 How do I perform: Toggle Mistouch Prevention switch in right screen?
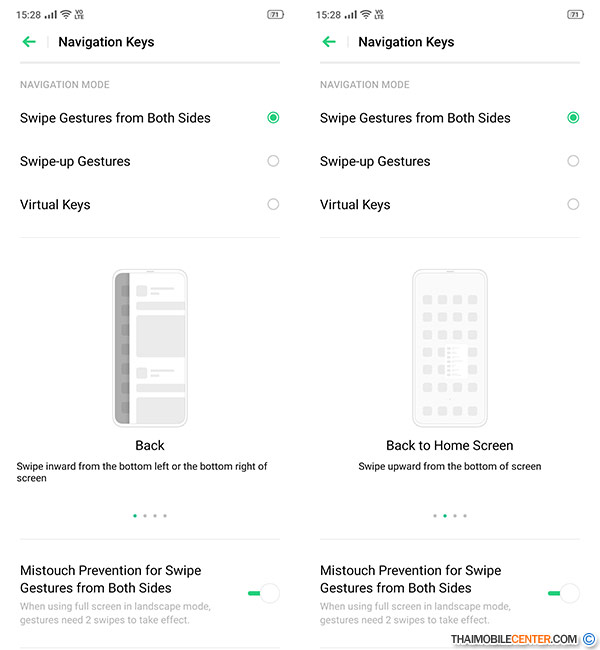pyautogui.click(x=564, y=593)
